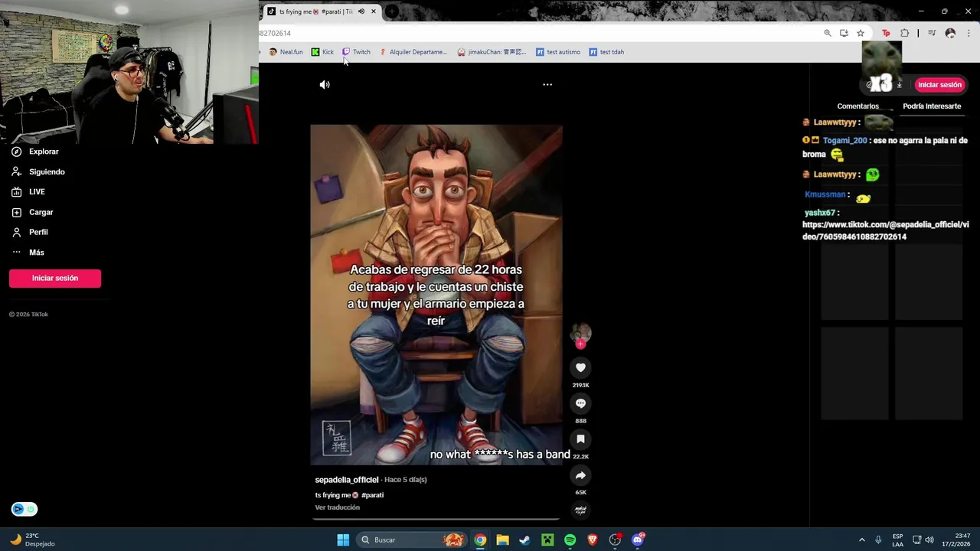Click the ESP LAA language indicator
The height and width of the screenshot is (551, 980).
pos(897,540)
